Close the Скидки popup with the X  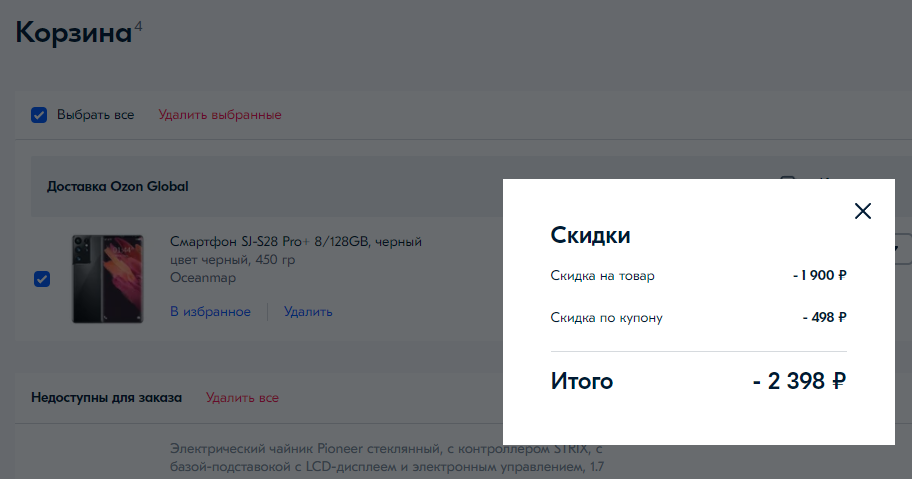point(863,211)
